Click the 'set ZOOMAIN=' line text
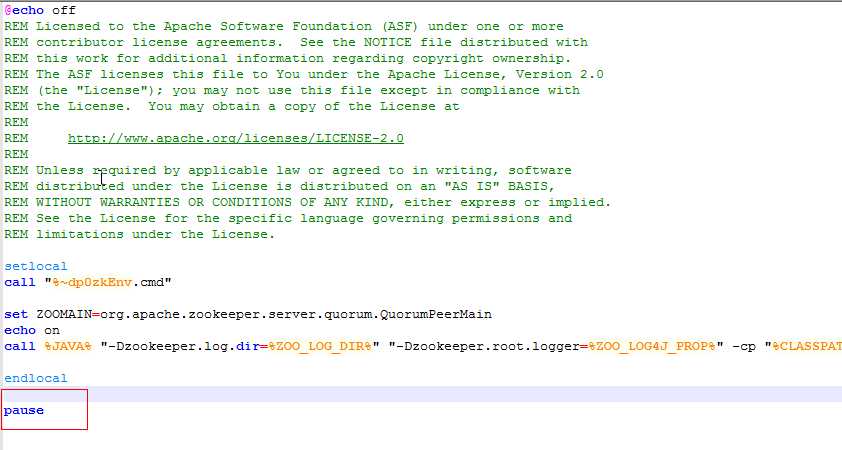 pyautogui.click(x=248, y=314)
